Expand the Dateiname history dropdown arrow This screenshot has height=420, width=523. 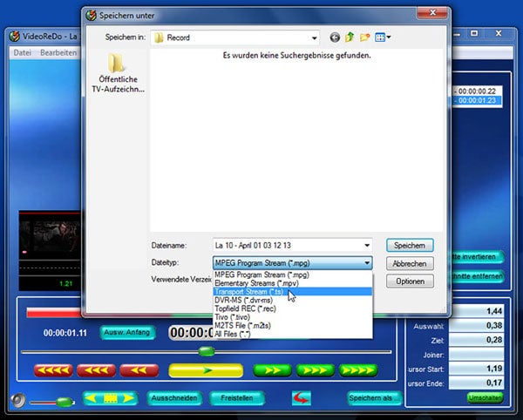(367, 246)
